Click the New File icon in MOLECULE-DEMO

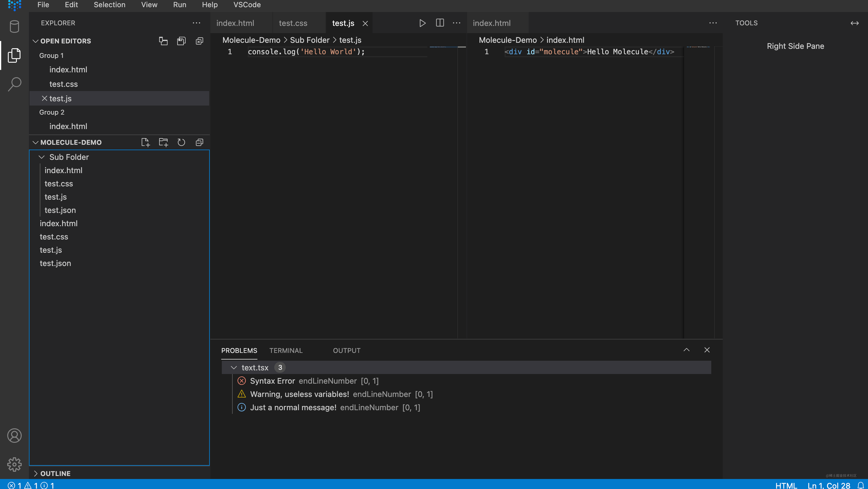(x=145, y=142)
